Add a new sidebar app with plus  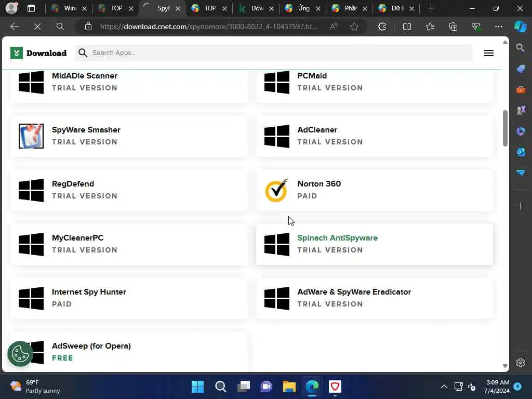[x=521, y=206]
